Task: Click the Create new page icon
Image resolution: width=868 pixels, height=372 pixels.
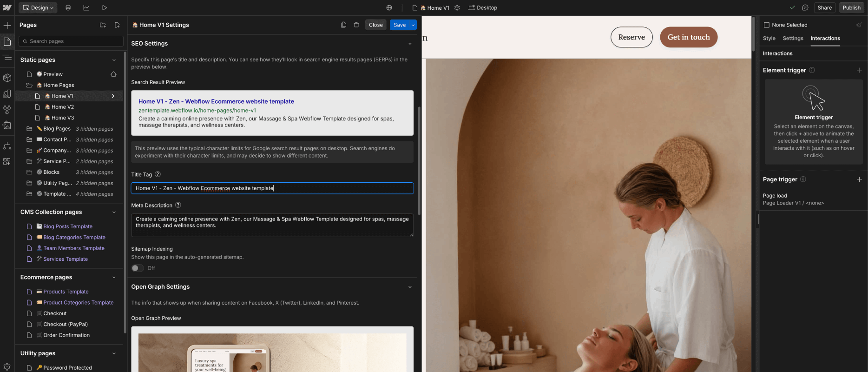Action: pos(117,25)
